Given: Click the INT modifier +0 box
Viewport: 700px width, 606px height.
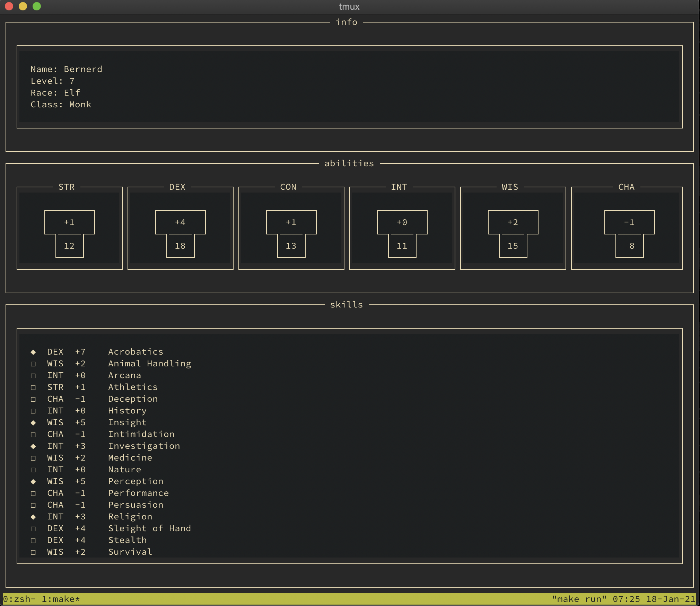Looking at the screenshot, I should [402, 222].
